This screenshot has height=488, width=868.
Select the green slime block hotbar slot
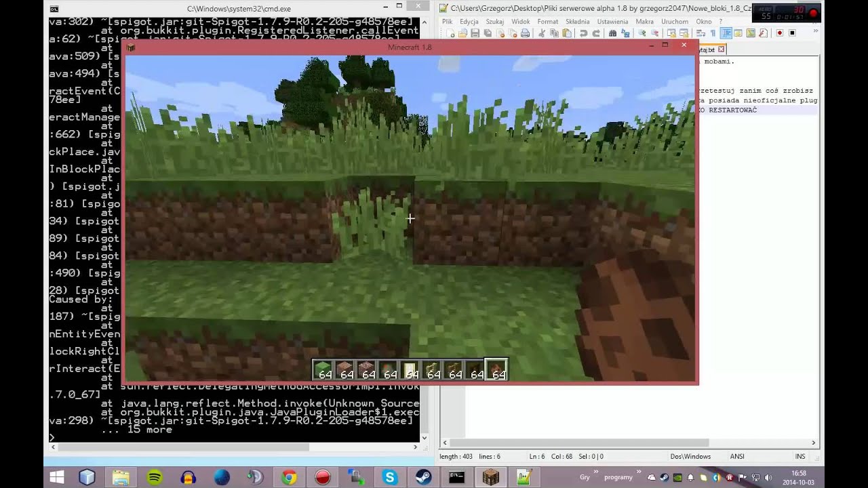[323, 370]
